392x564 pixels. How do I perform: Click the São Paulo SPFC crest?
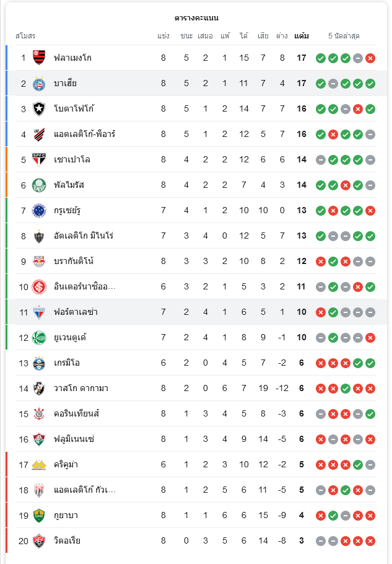pos(39,160)
